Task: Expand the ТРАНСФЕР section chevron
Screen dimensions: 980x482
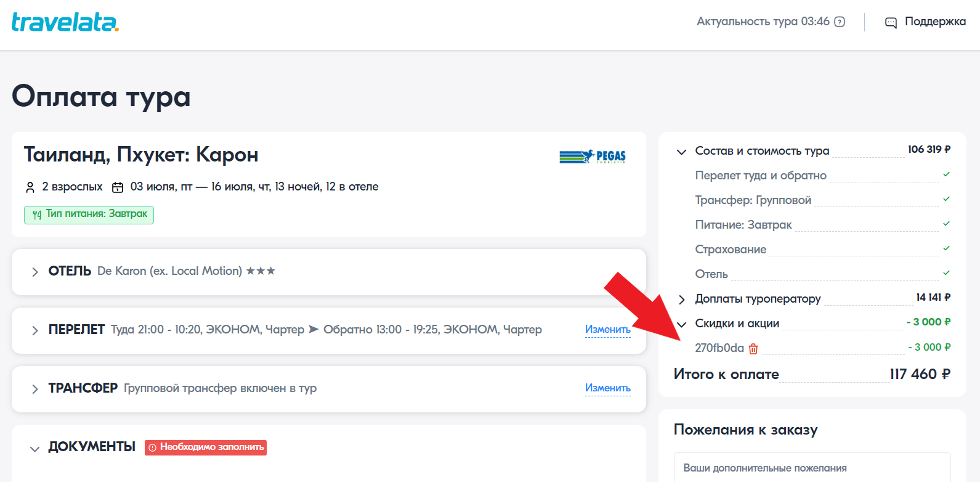Action: [35, 389]
